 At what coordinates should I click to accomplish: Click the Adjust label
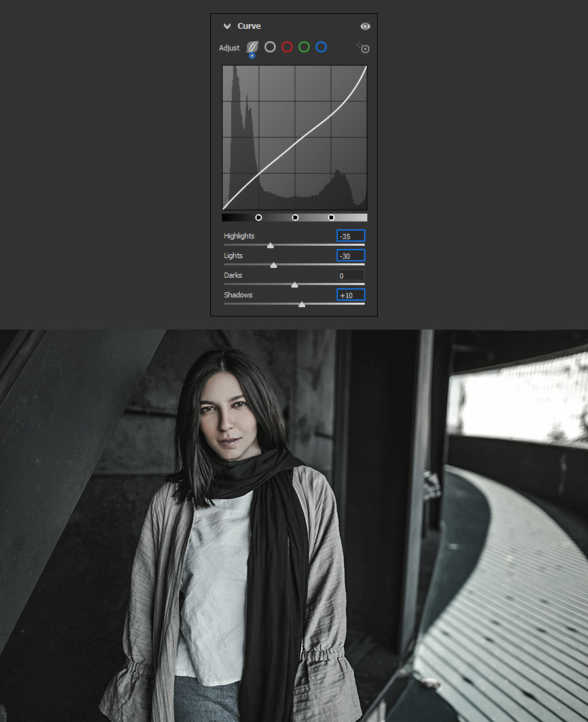point(229,48)
